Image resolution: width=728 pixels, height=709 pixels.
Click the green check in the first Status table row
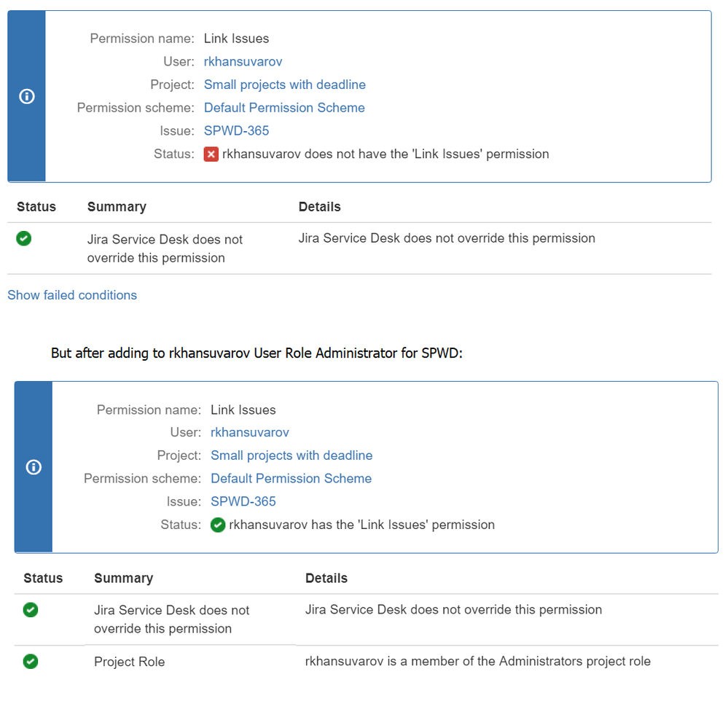[23, 238]
